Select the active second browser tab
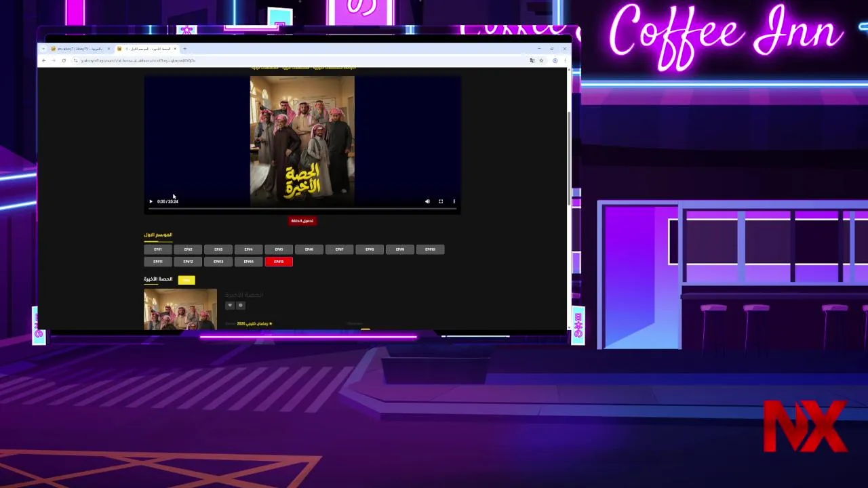The width and height of the screenshot is (868, 488). click(146, 49)
